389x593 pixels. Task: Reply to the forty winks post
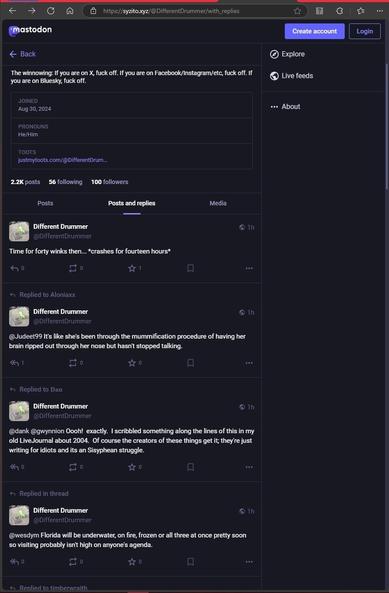(x=15, y=268)
